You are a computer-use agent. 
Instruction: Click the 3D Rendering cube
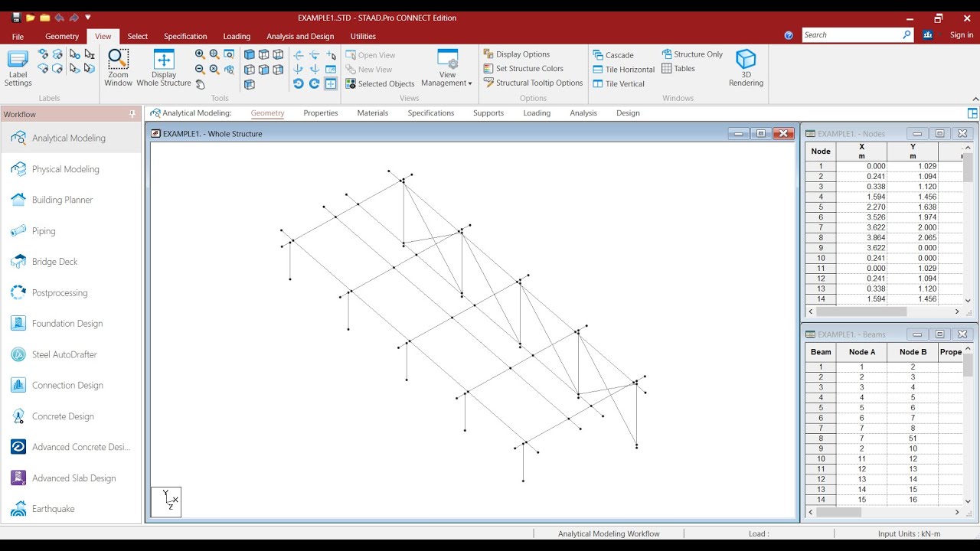pyautogui.click(x=746, y=68)
